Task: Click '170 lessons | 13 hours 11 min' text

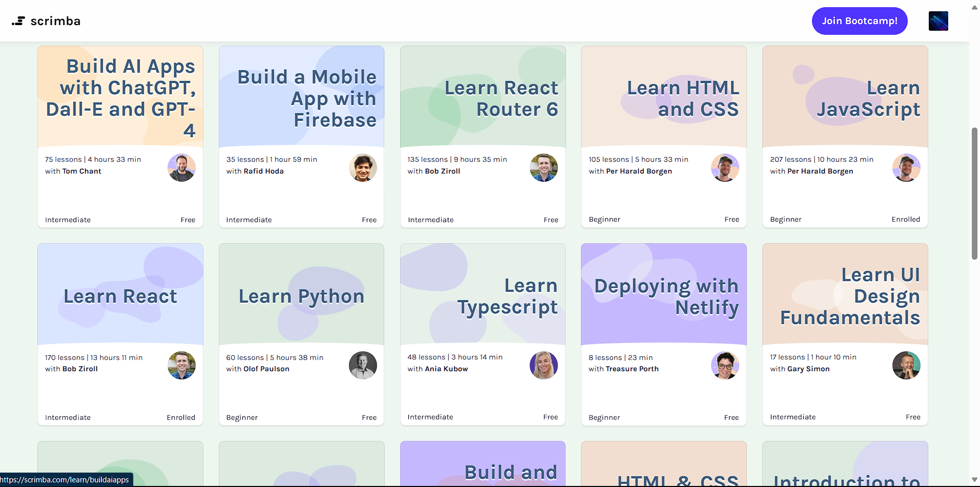Action: click(94, 357)
